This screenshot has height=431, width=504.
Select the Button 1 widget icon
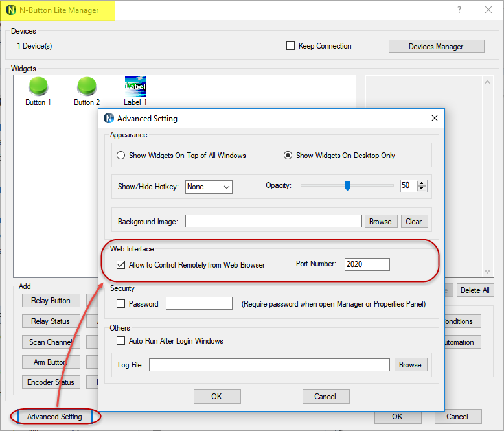tap(38, 86)
